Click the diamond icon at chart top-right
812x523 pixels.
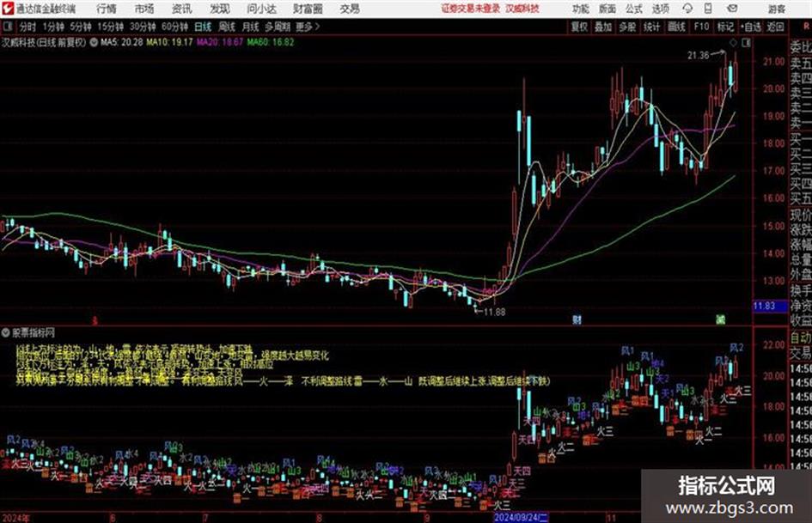pyautogui.click(x=733, y=43)
